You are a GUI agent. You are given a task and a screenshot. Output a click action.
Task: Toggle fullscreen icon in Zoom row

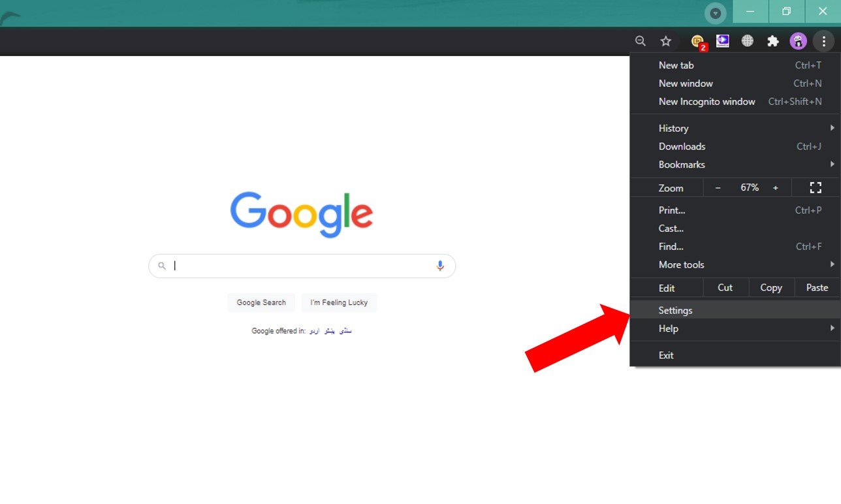click(x=816, y=188)
